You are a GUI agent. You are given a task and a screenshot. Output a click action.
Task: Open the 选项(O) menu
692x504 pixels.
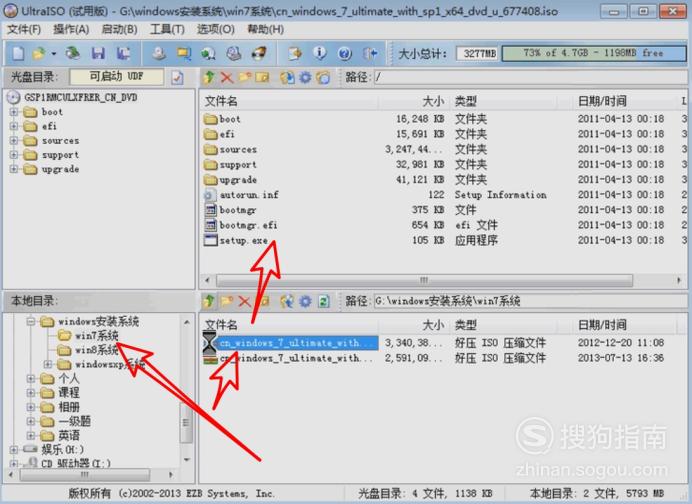[215, 30]
